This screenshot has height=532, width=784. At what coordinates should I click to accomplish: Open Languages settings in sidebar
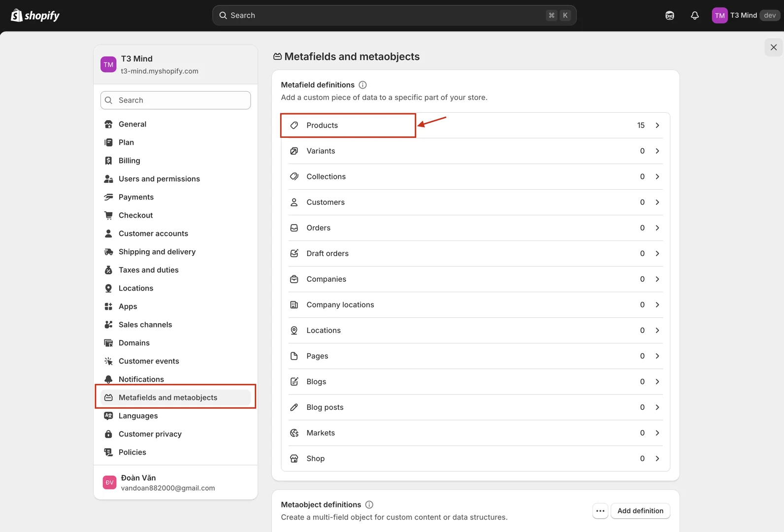coord(175,416)
